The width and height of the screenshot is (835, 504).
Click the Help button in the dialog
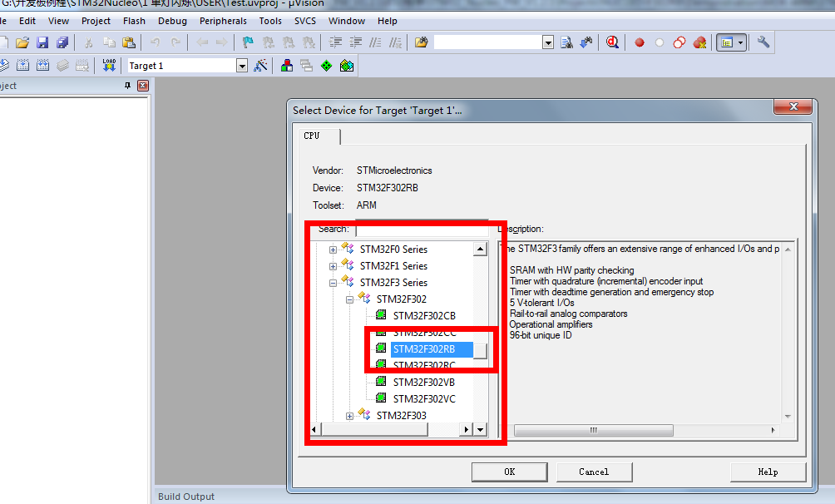pos(768,472)
